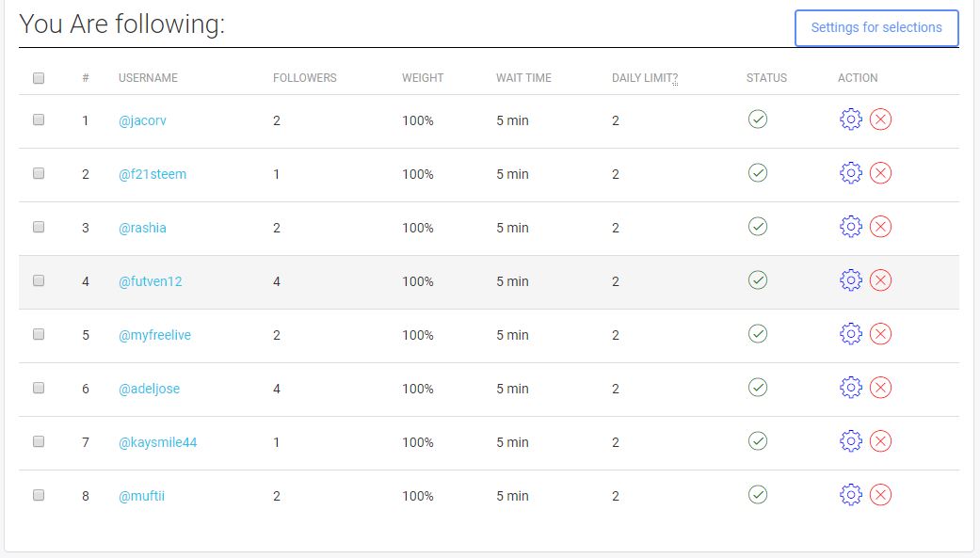
Task: Click the Daily Limit column header
Action: [644, 78]
